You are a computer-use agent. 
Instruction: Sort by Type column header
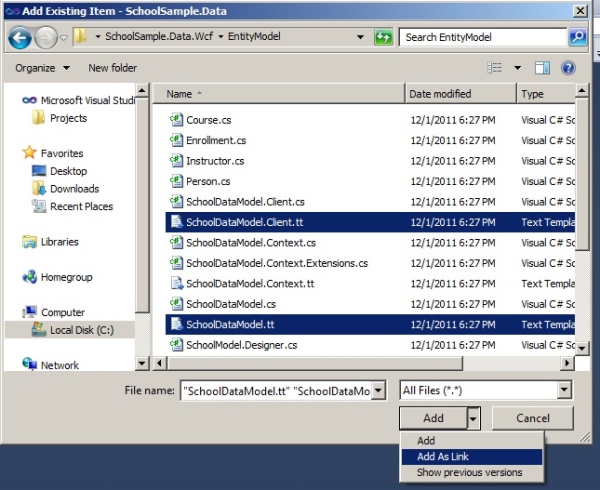pos(546,94)
